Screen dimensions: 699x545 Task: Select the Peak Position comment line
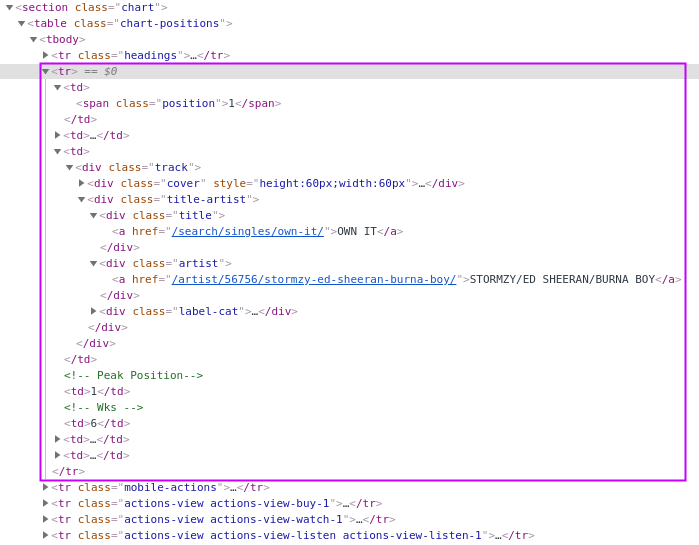point(133,375)
